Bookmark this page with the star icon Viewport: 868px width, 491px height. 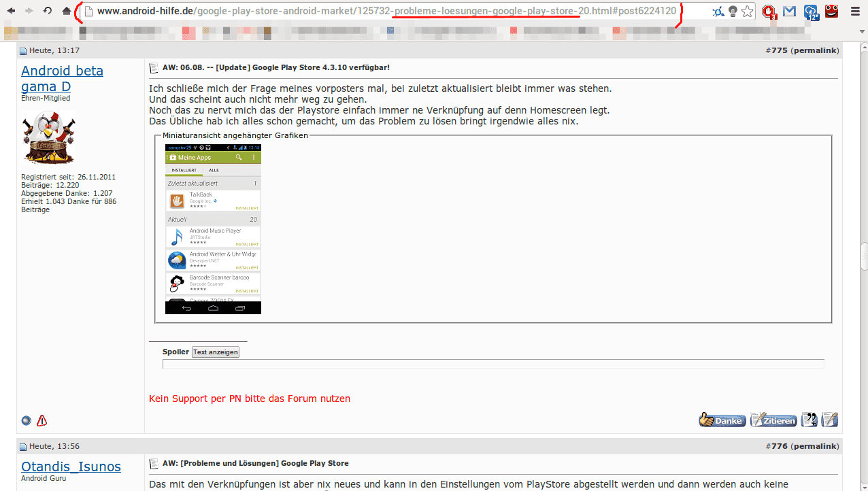[x=747, y=11]
